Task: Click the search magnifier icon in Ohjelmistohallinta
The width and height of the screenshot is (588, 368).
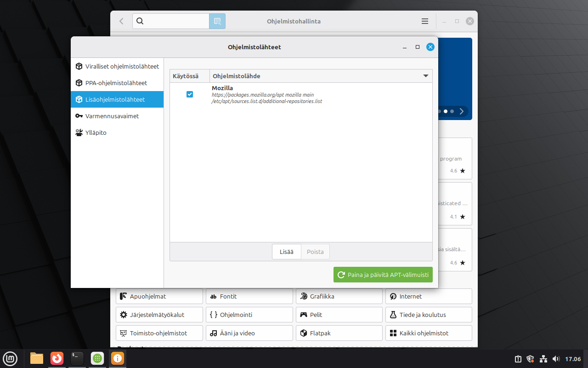Action: (141, 21)
